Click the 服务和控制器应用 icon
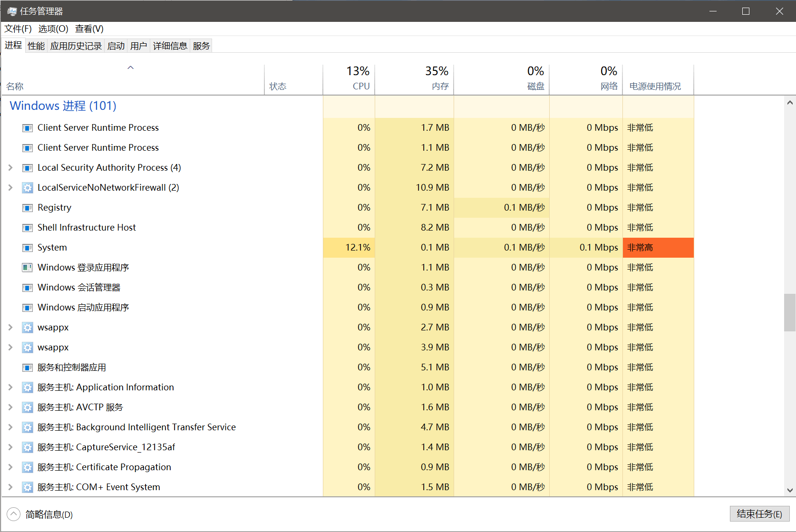Image resolution: width=796 pixels, height=532 pixels. [28, 368]
